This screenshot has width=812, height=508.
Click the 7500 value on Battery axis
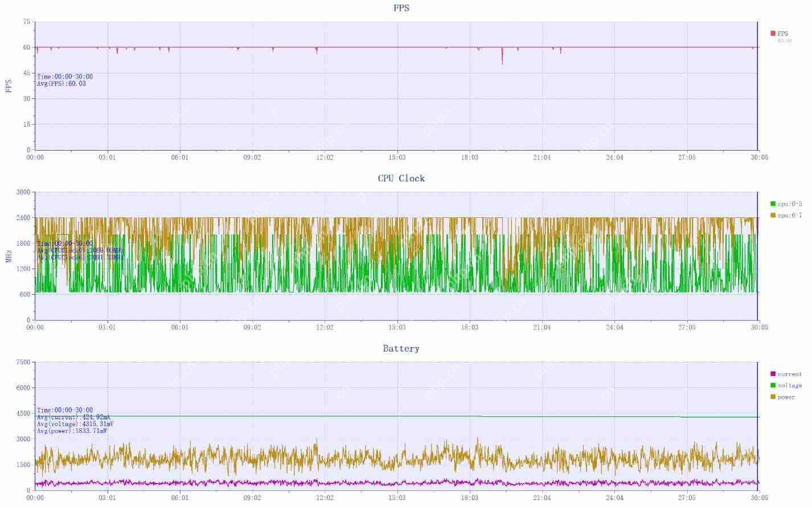pos(23,362)
